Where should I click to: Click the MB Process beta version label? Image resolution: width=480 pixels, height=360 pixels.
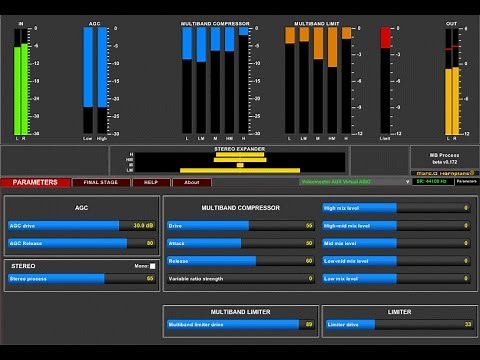[444, 158]
